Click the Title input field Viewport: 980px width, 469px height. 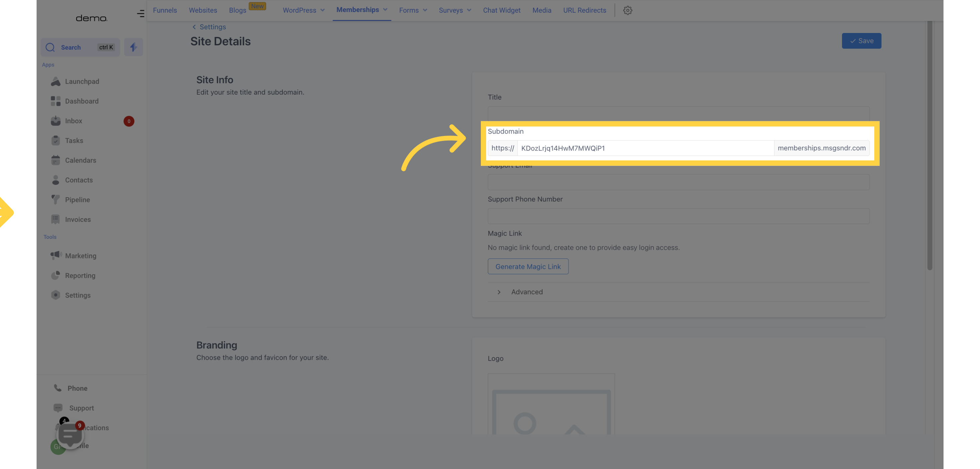(x=679, y=114)
